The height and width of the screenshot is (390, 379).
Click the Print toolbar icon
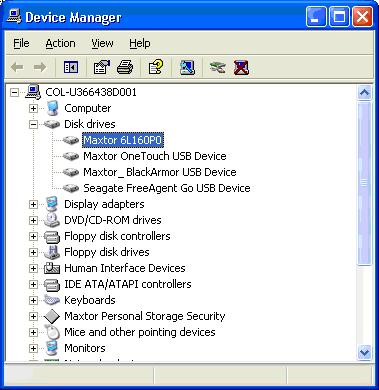tap(125, 67)
